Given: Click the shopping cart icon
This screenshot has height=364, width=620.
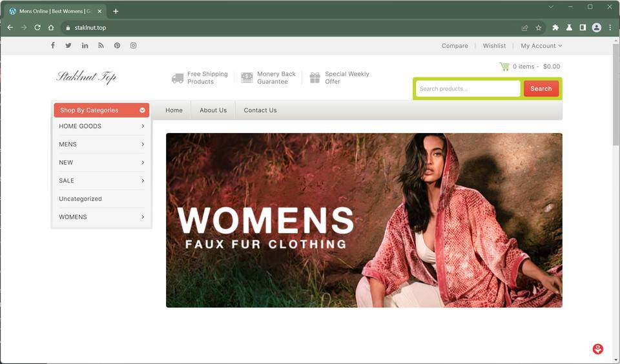Looking at the screenshot, I should [x=504, y=66].
